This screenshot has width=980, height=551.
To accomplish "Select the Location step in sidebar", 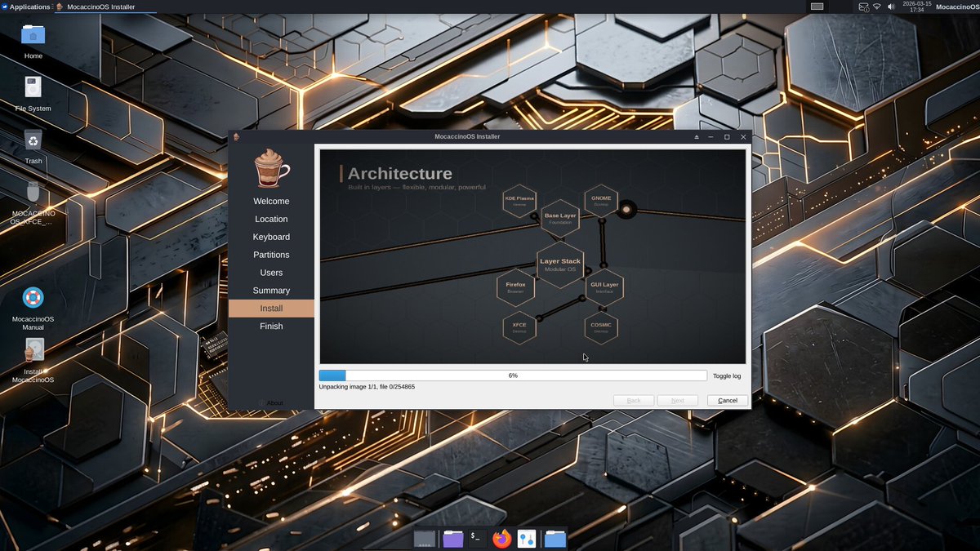I will coord(271,219).
